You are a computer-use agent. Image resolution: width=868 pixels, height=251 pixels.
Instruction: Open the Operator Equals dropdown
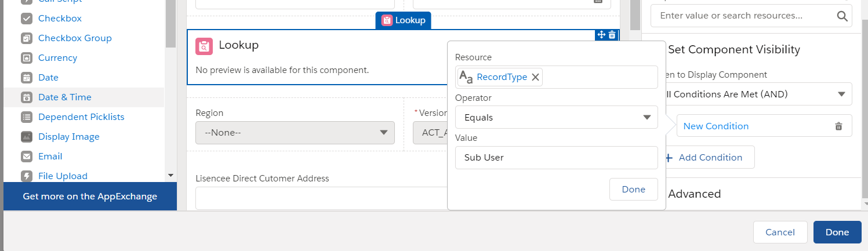click(x=556, y=118)
